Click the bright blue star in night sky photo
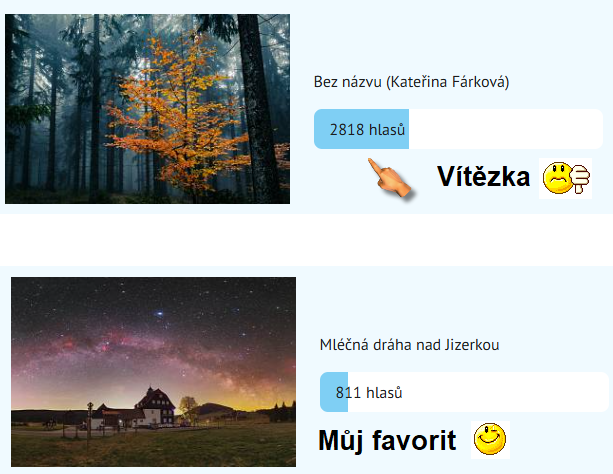The height and width of the screenshot is (474, 613). pos(159,314)
